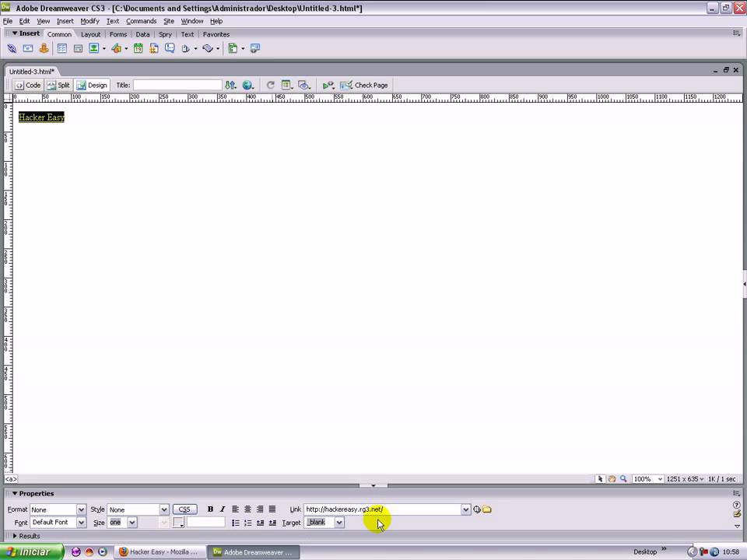This screenshot has height=560, width=747.
Task: Click Preview/Debug in Browser globe icon
Action: pos(247,86)
